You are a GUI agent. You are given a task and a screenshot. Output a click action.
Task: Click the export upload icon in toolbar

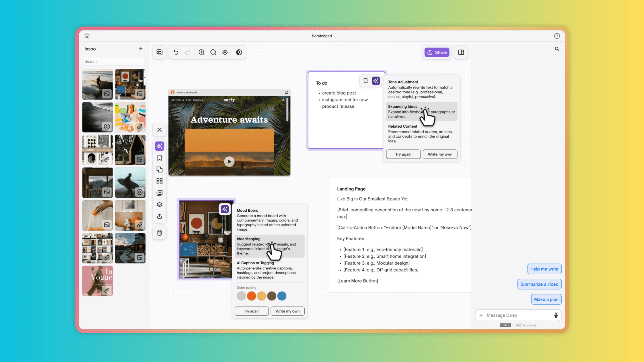pyautogui.click(x=159, y=216)
